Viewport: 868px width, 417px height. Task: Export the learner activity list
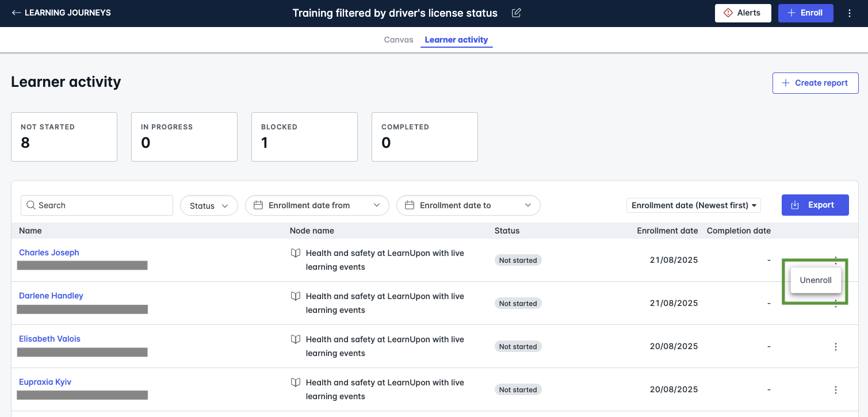[x=815, y=205]
